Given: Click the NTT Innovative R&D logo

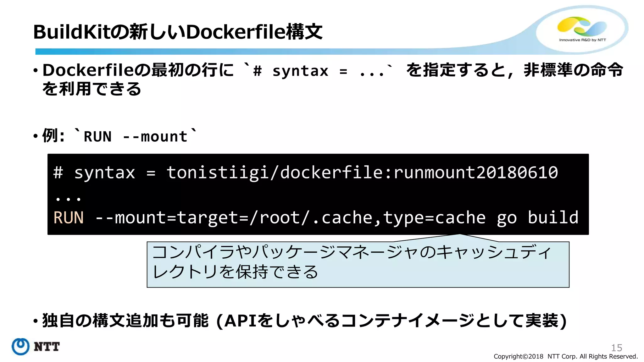Looking at the screenshot, I should pos(582,29).
